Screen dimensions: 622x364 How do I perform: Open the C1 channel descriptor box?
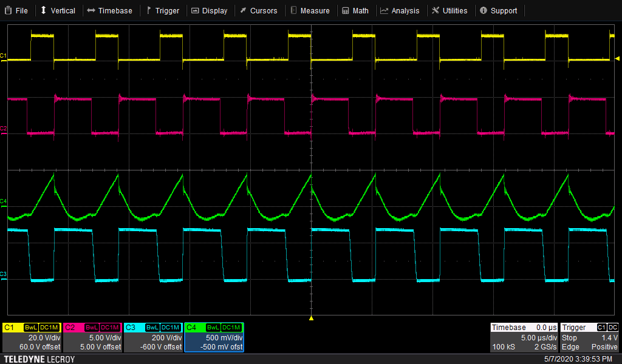32,337
